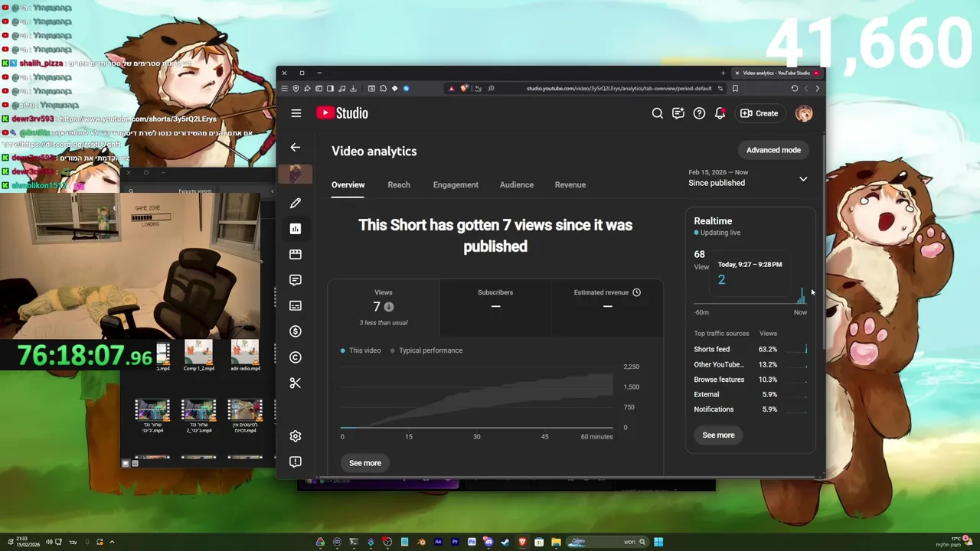Open the Clips scissors sidebar icon

296,383
